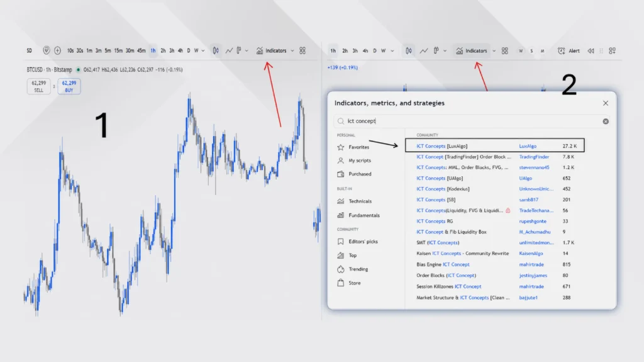Open TradingFinder author link

(x=534, y=157)
